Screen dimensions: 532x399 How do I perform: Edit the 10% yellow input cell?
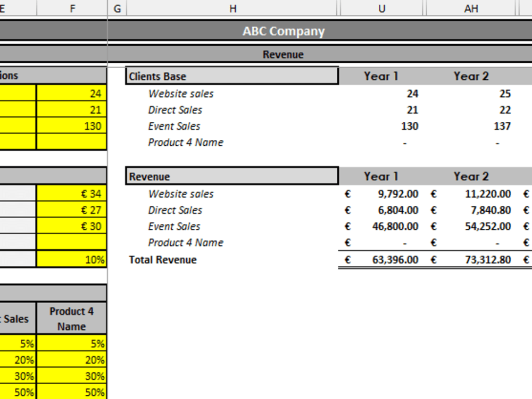tap(71, 259)
